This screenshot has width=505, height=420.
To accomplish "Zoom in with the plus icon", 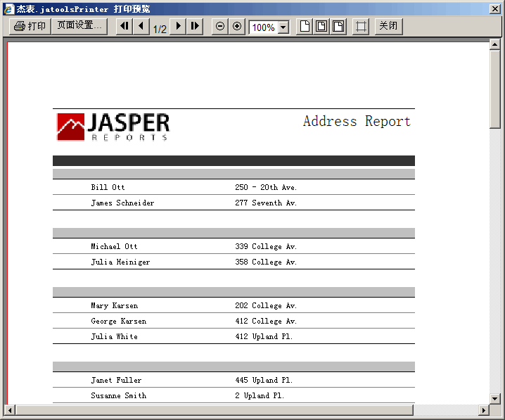I will pyautogui.click(x=237, y=26).
